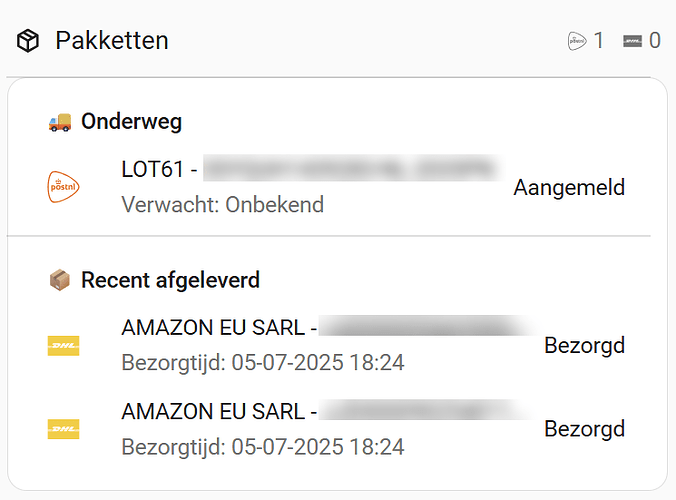This screenshot has width=676, height=500.
Task: Click the first package's Bezorgd status
Action: point(584,346)
